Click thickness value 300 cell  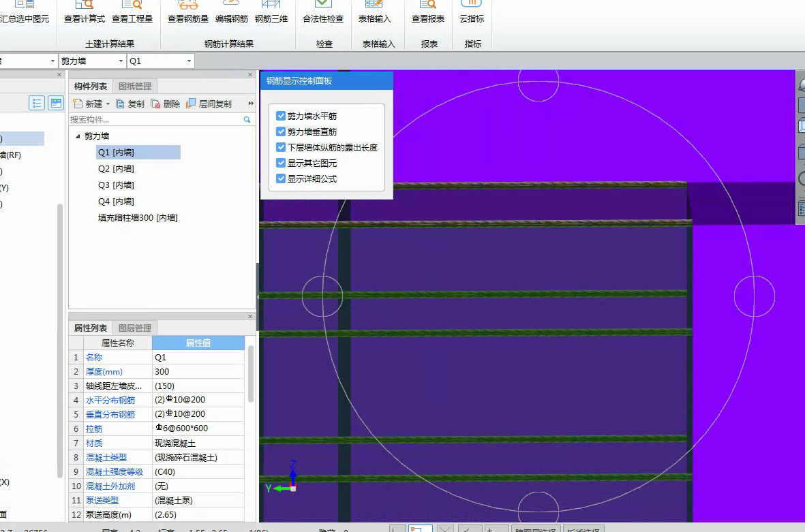[198, 371]
